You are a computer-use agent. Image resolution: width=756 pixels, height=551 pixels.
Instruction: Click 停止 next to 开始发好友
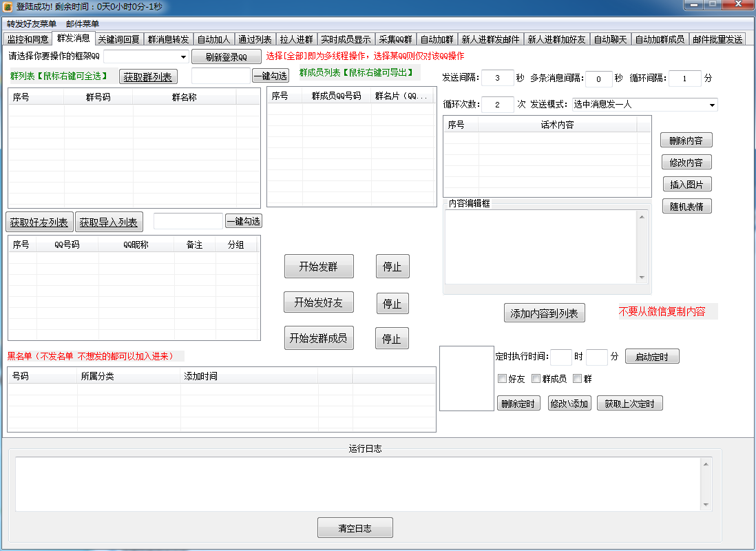coord(392,304)
